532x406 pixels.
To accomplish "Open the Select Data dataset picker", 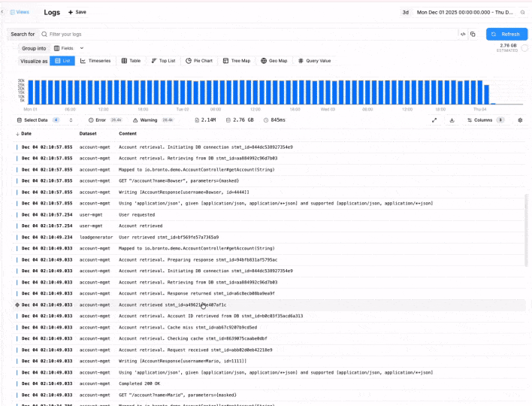I will [45, 120].
